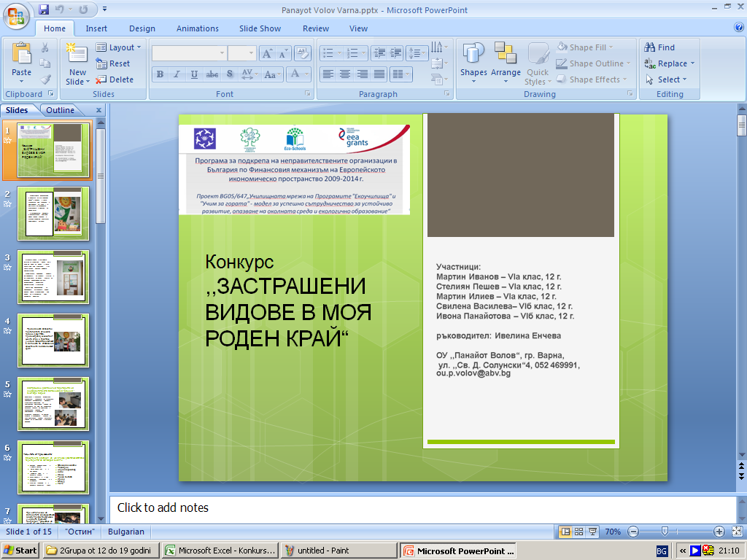
Task: Adjust the zoom slider handle
Action: tap(665, 532)
